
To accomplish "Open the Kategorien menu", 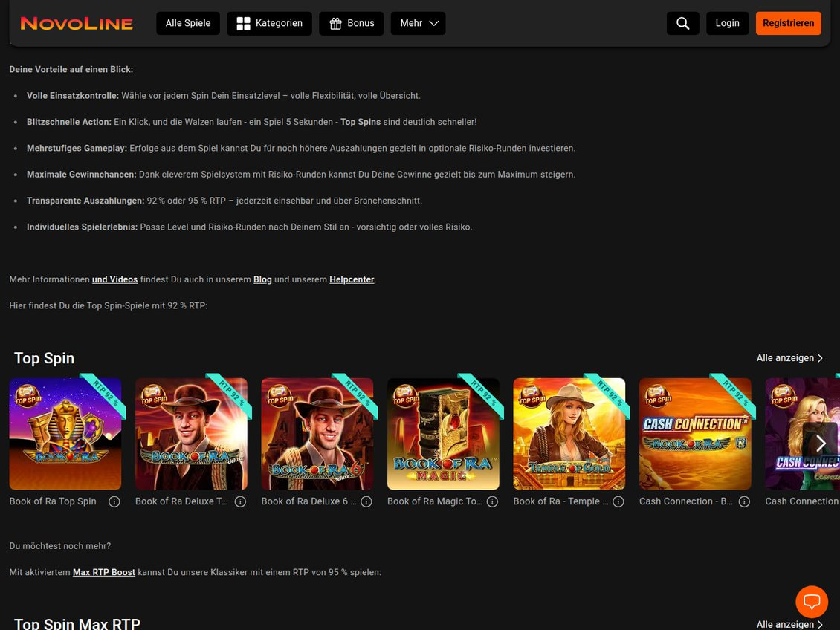I will click(269, 24).
